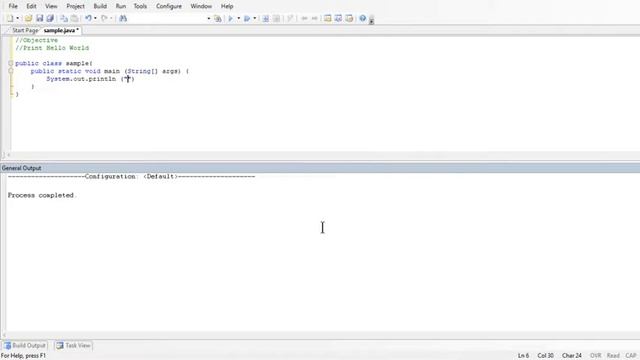Toggle the Class View panel icon
This screenshot has height=360, width=640.
tap(338, 18)
